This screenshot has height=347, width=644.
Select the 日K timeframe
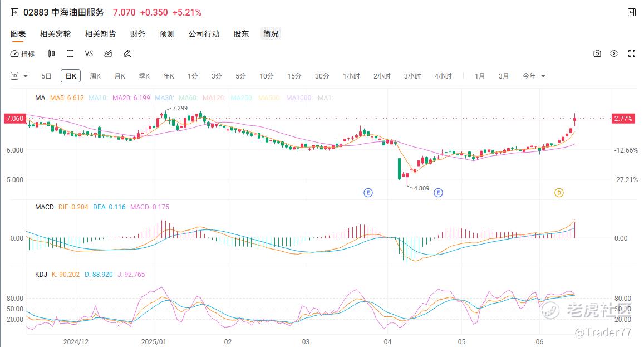pos(71,76)
